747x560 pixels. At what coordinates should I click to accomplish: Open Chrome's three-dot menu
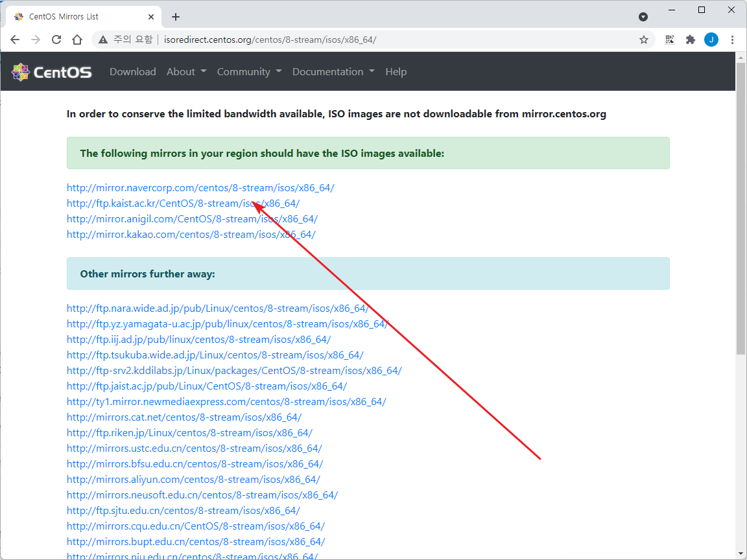732,40
